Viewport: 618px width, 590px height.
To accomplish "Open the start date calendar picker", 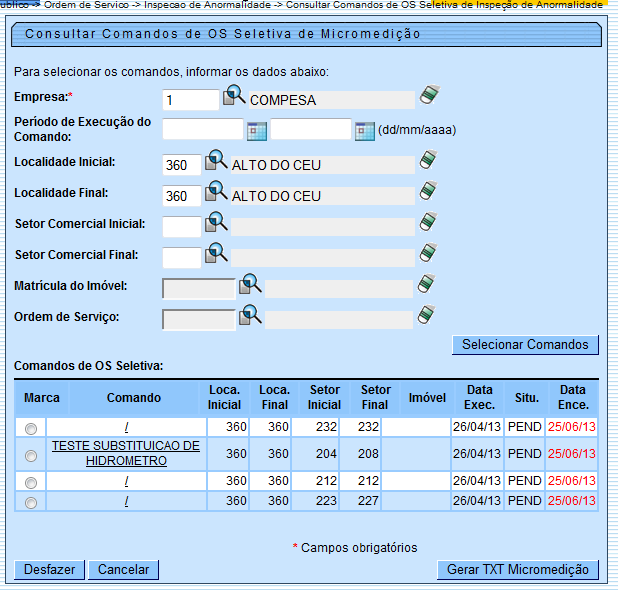I will pos(257,130).
